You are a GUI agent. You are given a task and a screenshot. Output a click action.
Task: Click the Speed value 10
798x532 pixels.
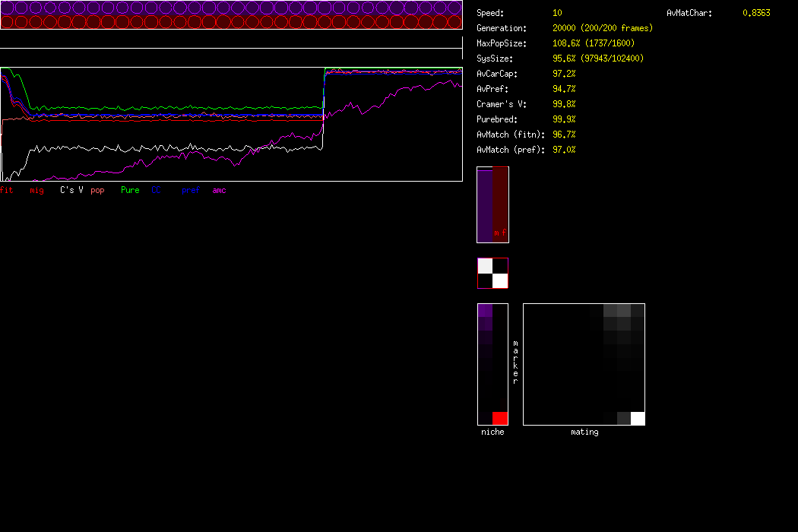click(558, 13)
